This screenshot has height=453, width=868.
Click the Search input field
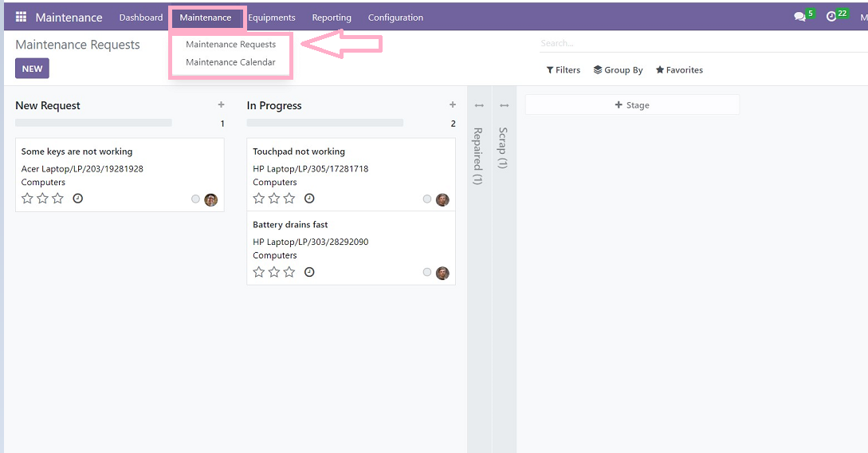click(701, 43)
